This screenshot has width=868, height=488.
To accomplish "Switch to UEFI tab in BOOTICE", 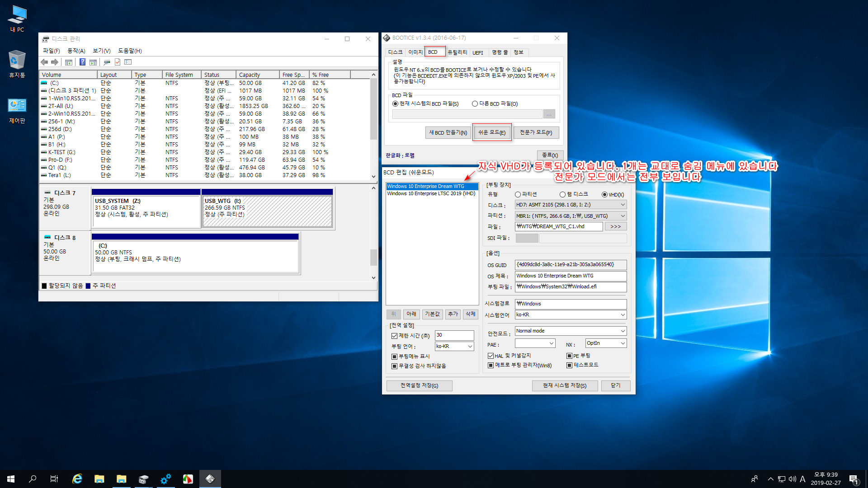I will click(x=478, y=52).
